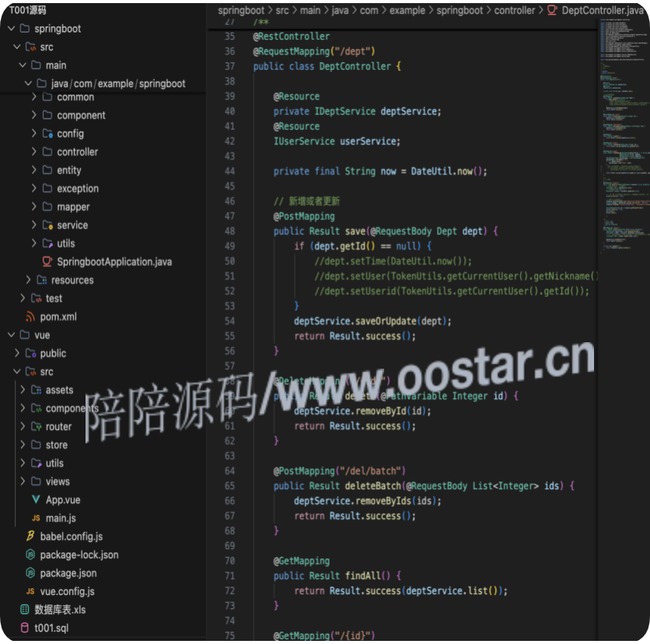The height and width of the screenshot is (644, 650).
Task: Click the App.vue Vue file icon
Action: (x=36, y=500)
